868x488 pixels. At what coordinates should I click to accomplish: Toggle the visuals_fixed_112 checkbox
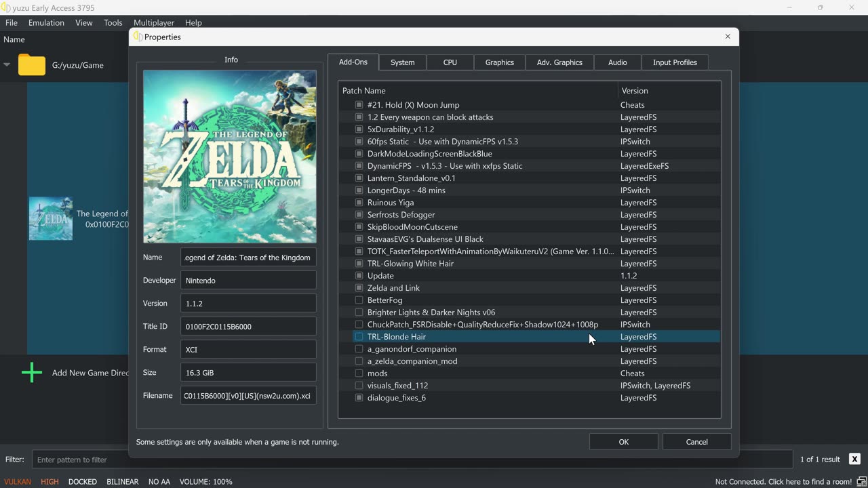[x=359, y=386]
